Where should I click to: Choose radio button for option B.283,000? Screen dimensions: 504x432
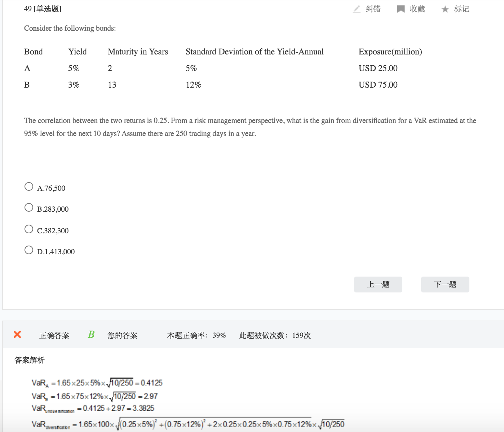[29, 207]
